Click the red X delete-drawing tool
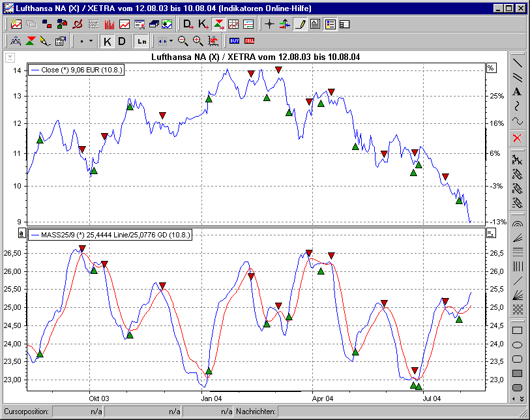Viewport: 530px width, 420px height. 519,137
